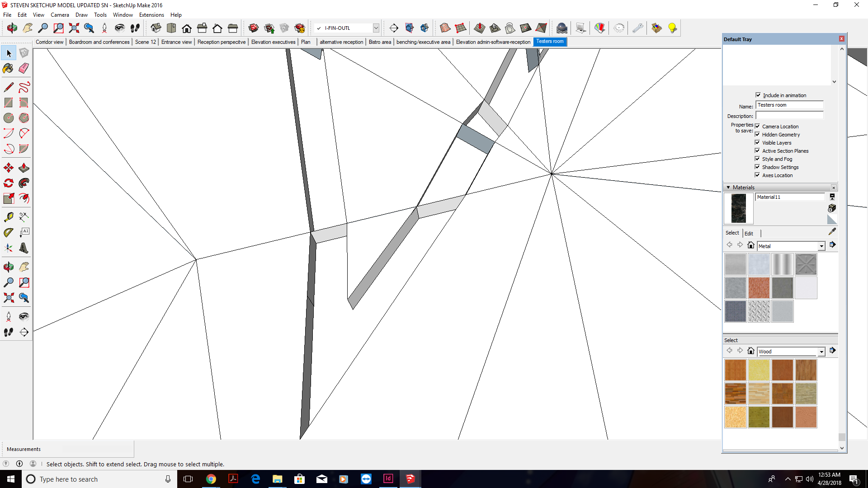Click the scene Name input field

[x=789, y=105]
